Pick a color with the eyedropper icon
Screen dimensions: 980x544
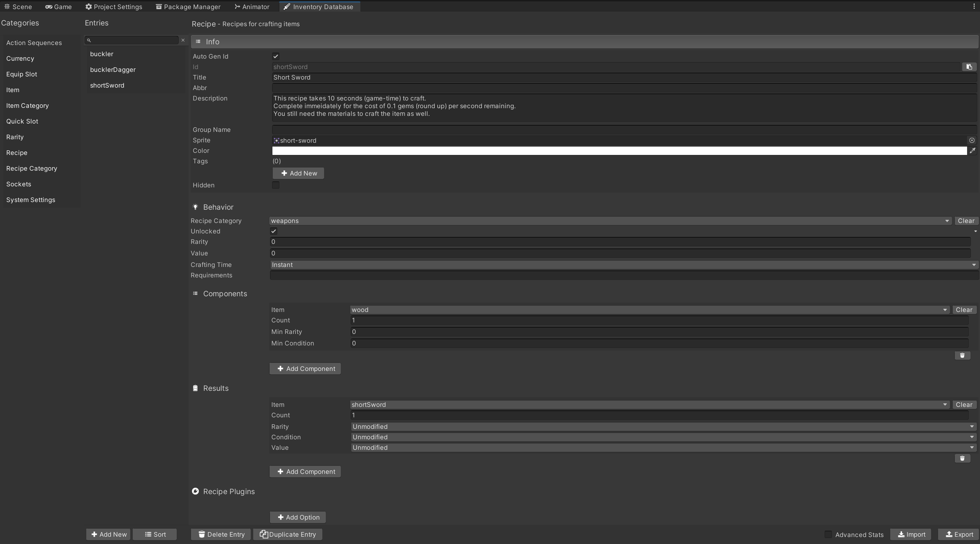click(x=972, y=151)
